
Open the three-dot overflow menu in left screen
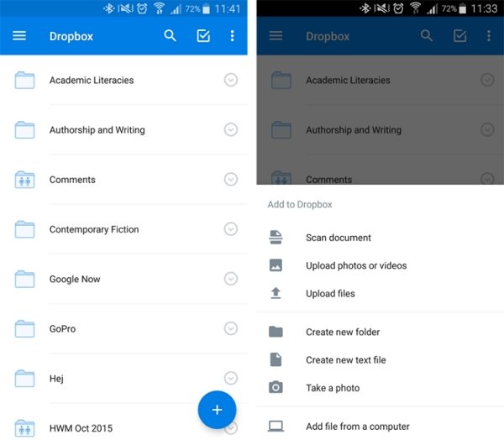pos(232,35)
